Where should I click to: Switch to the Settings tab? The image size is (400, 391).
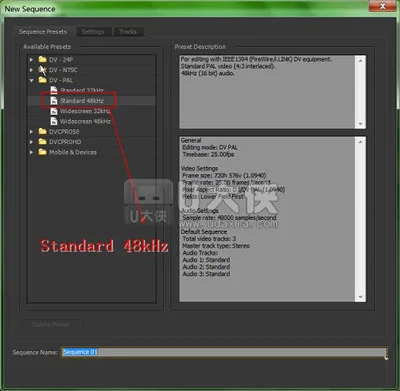93,32
